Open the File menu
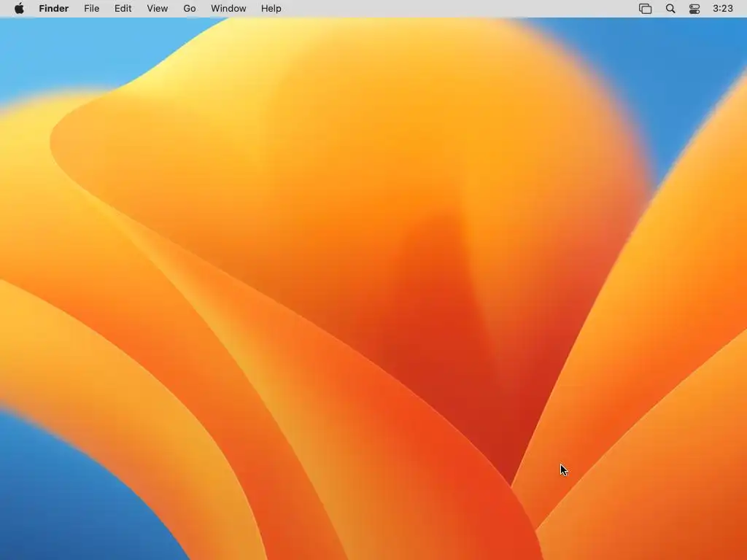Screen dimensions: 747x560 coord(91,9)
